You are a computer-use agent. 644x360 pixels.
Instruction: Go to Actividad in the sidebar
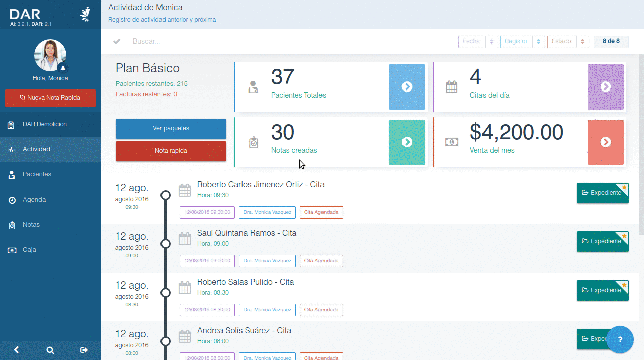click(x=50, y=149)
